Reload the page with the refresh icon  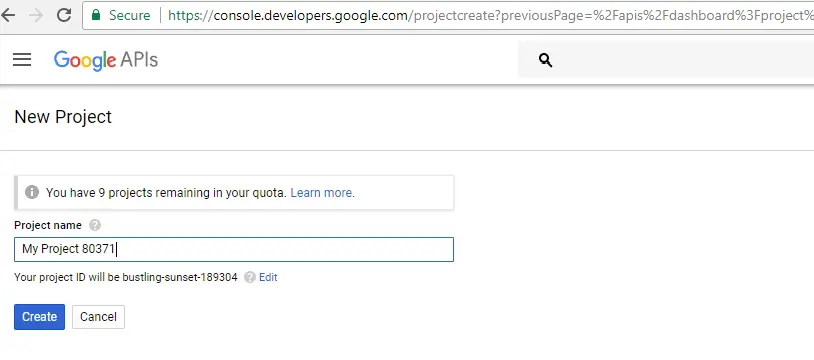pos(64,15)
